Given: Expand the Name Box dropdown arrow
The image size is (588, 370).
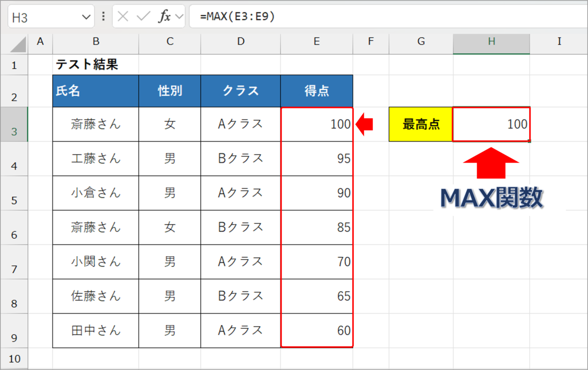Looking at the screenshot, I should coord(86,17).
